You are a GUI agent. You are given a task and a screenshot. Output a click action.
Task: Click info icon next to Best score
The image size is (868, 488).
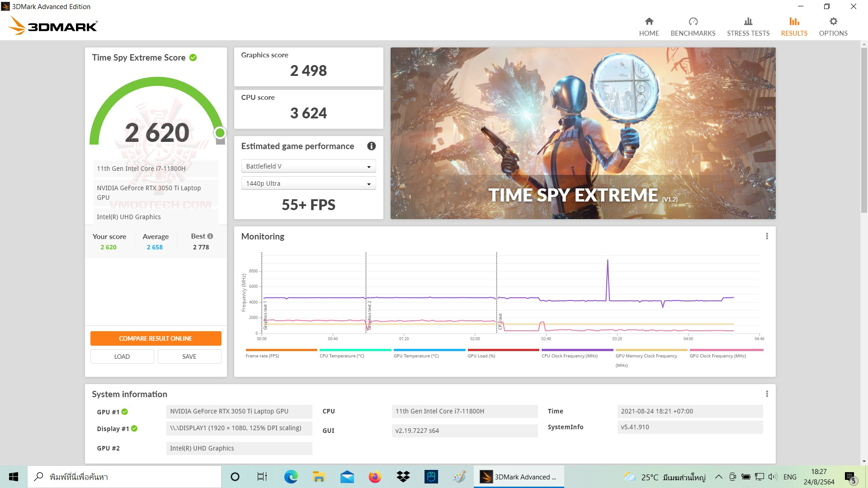(210, 236)
